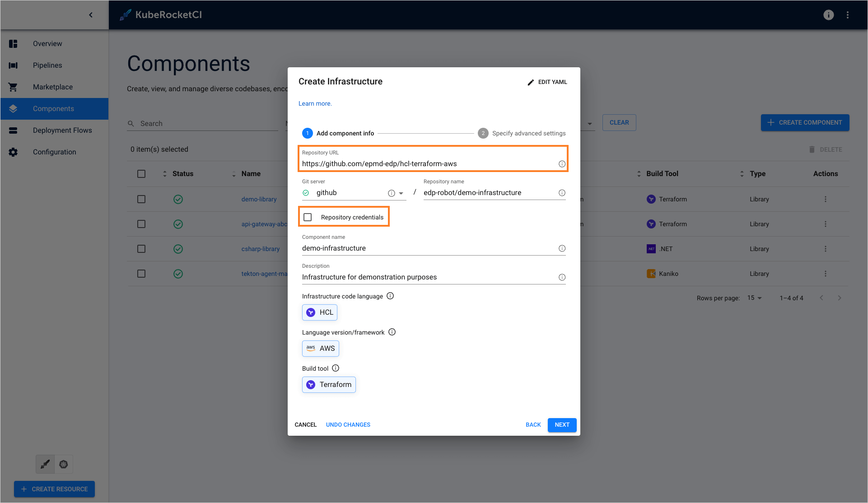Click info icon next to Build tool label

click(336, 368)
